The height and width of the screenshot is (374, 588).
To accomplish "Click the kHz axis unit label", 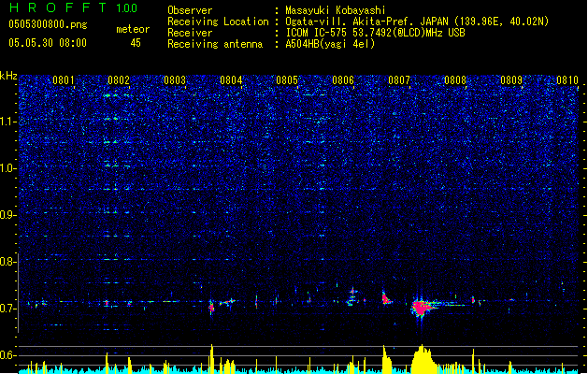I will click(x=8, y=76).
